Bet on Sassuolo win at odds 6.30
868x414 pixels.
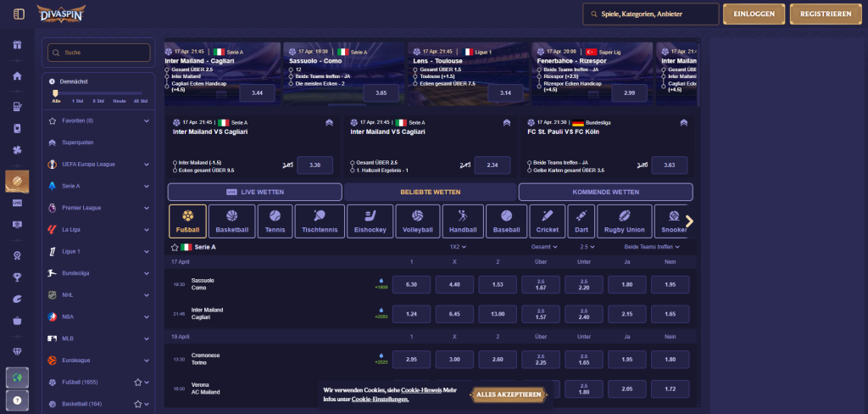click(x=411, y=284)
